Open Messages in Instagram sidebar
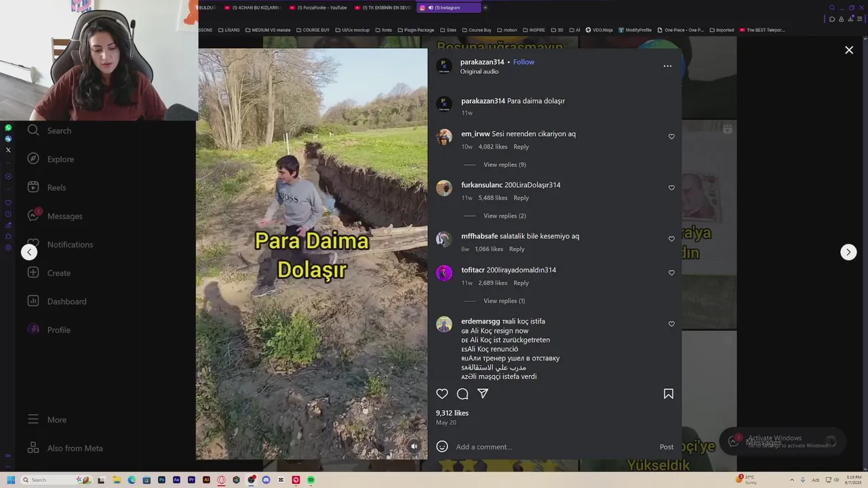 coord(55,216)
